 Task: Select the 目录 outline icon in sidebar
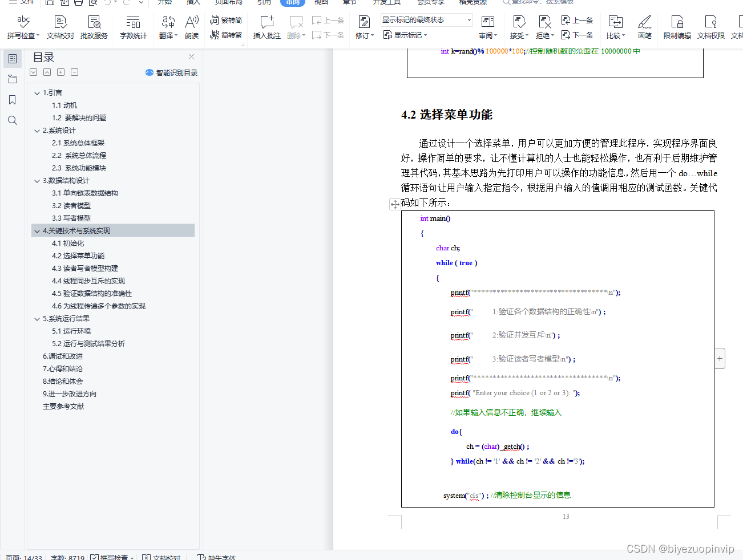click(x=13, y=59)
